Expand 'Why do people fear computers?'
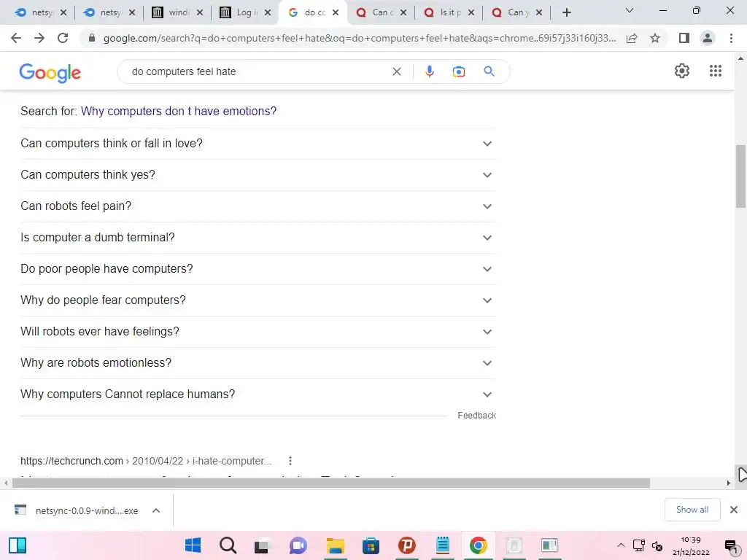 [258, 300]
